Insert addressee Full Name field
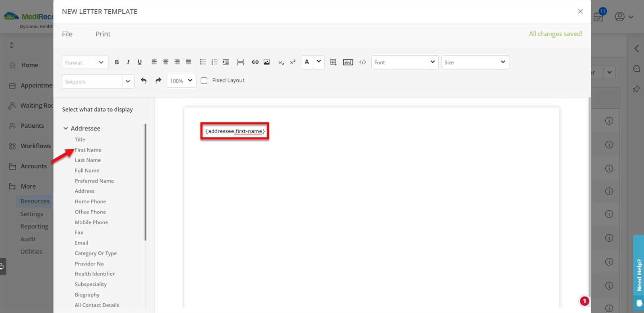Screen dimensions: 644x313 (87, 170)
